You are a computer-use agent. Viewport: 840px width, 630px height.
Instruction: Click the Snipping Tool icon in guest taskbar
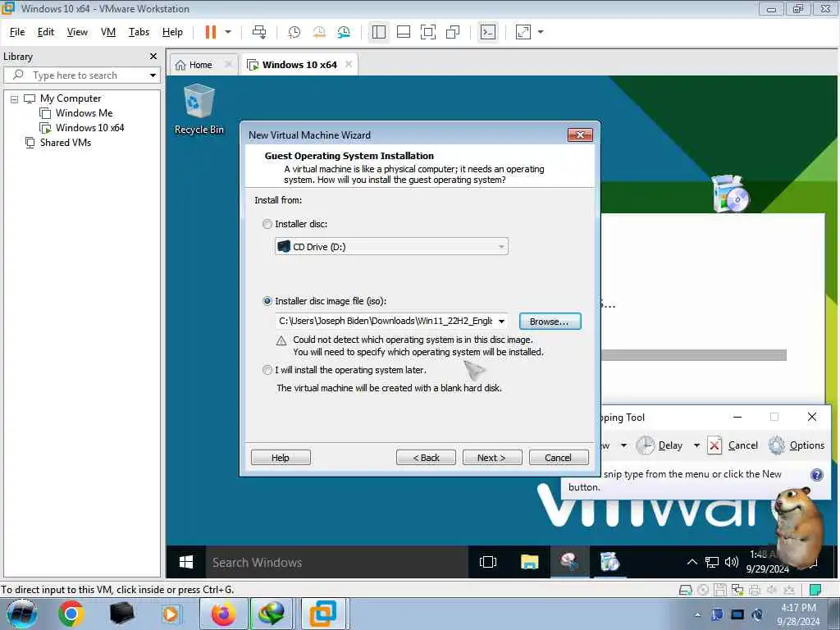coord(569,562)
